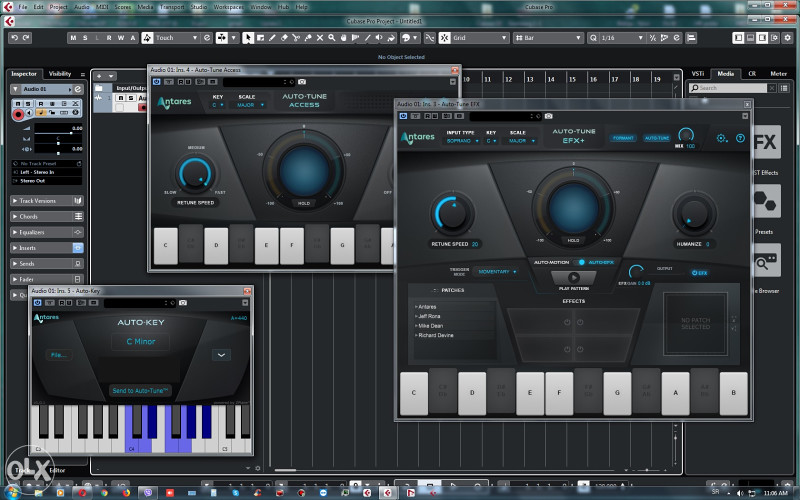Open the Workspaces menu

[x=229, y=7]
